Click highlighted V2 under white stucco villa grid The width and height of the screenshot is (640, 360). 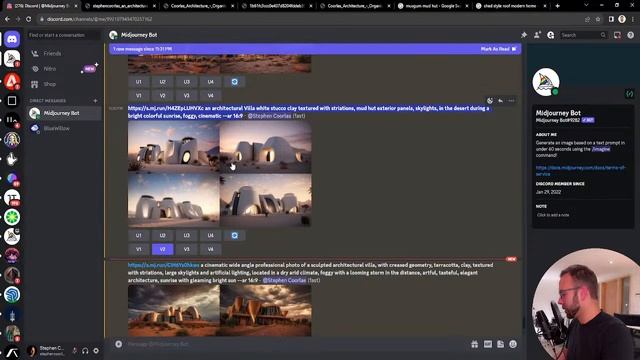point(162,249)
